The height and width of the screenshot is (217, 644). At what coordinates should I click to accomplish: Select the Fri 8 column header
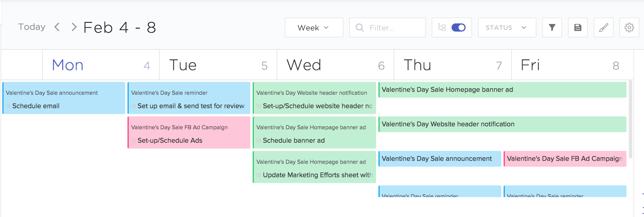click(572, 65)
